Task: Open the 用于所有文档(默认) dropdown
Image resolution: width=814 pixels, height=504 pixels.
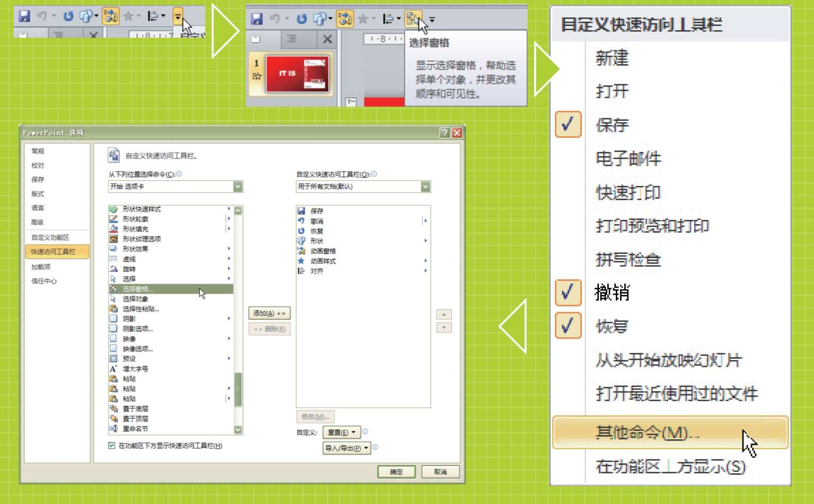Action: (426, 187)
